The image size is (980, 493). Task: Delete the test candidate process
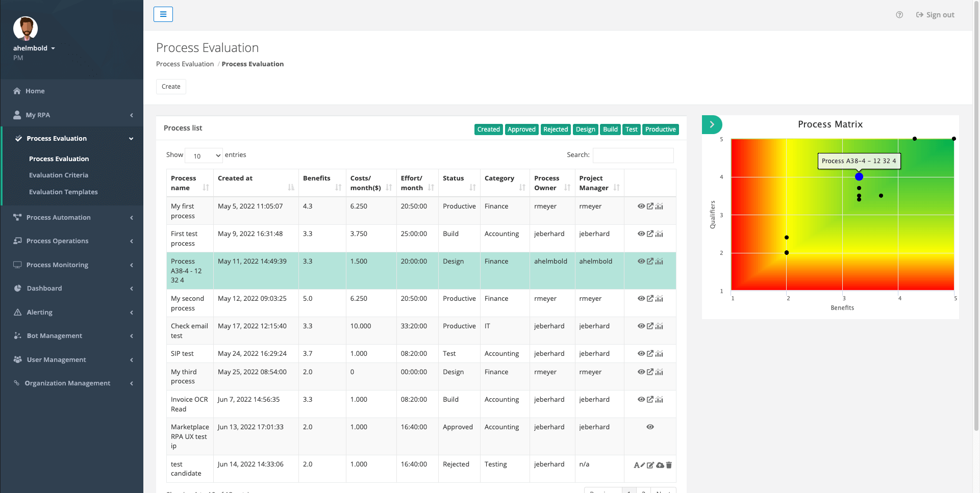(669, 465)
